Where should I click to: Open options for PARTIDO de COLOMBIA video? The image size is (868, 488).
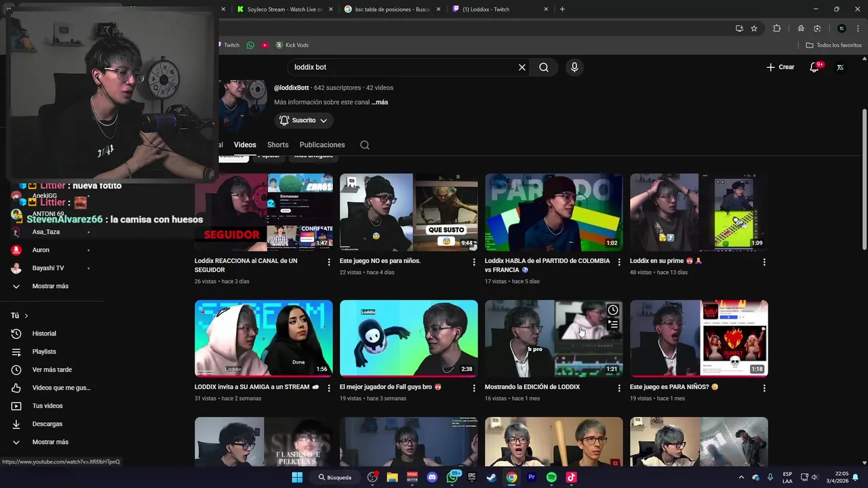(x=619, y=262)
